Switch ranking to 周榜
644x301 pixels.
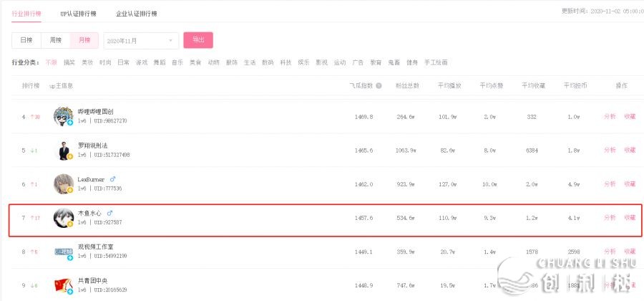click(55, 40)
